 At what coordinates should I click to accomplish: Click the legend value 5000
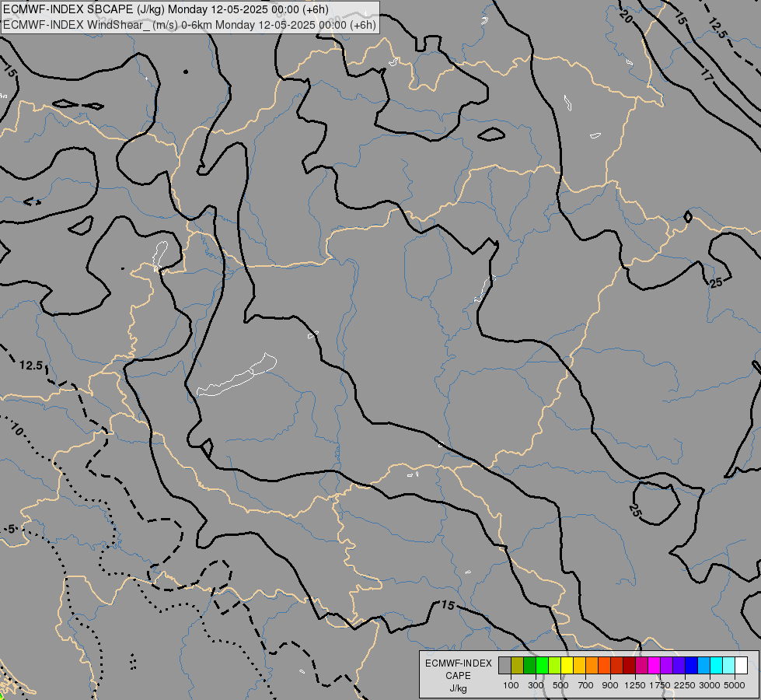pyautogui.click(x=735, y=685)
